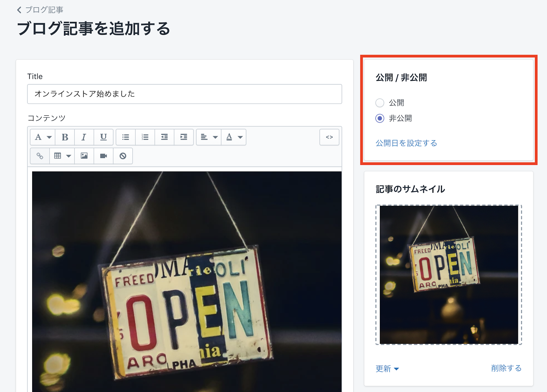Click in the Title input field
The width and height of the screenshot is (547, 392).
coord(184,94)
